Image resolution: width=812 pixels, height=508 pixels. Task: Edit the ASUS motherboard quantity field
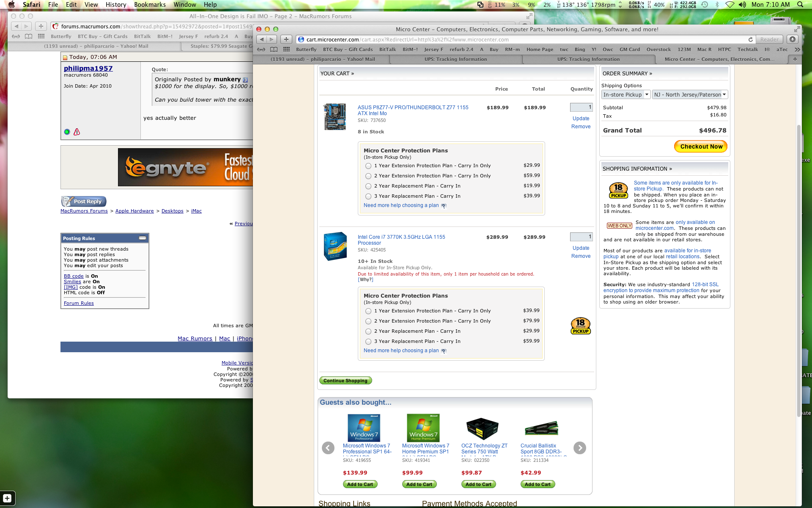pyautogui.click(x=581, y=108)
